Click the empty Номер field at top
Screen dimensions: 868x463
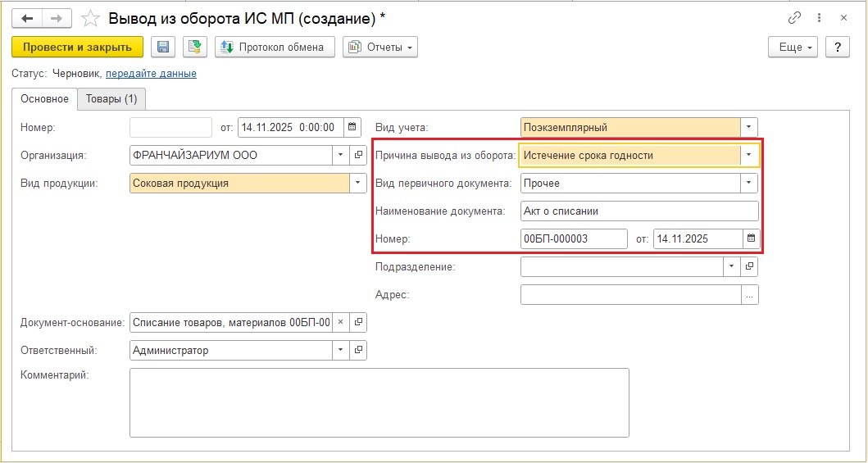tap(171, 127)
